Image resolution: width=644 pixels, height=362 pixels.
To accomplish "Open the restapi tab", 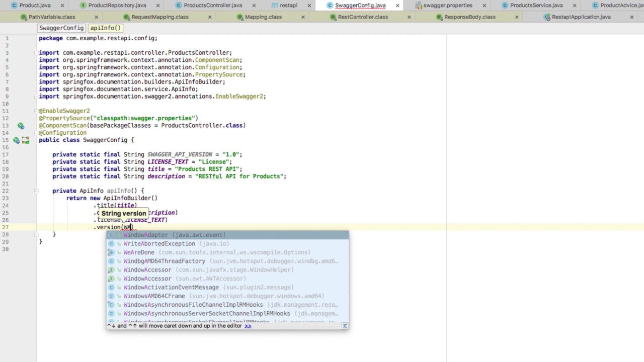I will (288, 6).
